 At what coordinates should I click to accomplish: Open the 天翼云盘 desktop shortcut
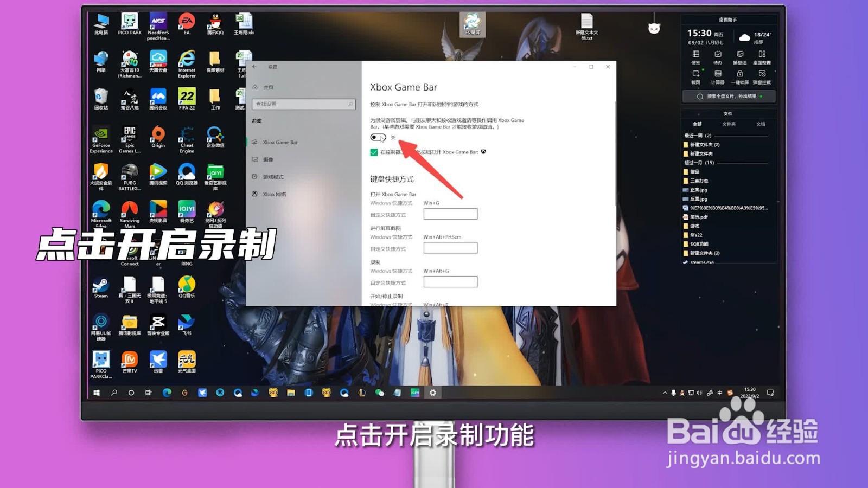click(x=158, y=62)
